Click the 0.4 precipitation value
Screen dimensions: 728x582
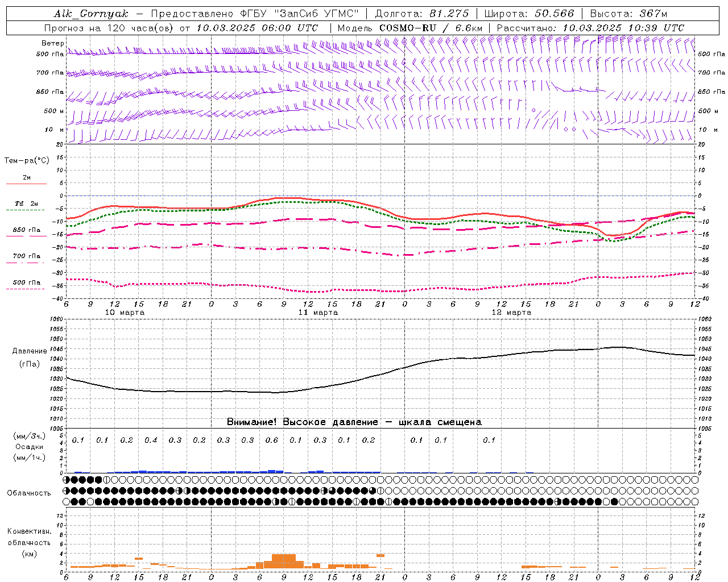[x=151, y=440]
